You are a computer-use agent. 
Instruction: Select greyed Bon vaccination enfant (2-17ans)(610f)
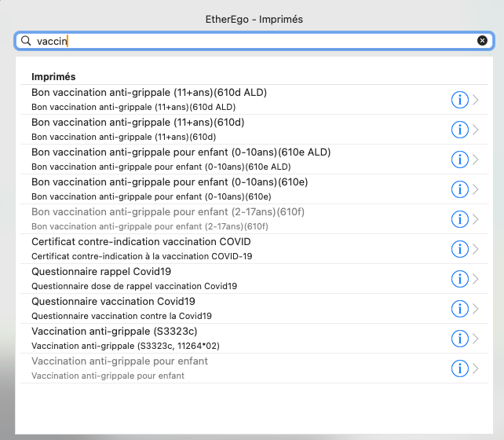(254, 219)
